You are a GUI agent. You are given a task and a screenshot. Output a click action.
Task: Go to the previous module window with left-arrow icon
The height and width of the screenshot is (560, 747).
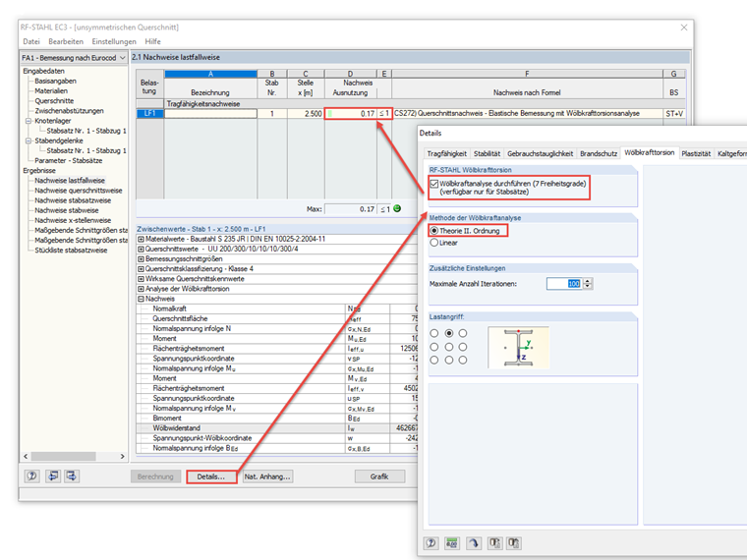[x=53, y=476]
